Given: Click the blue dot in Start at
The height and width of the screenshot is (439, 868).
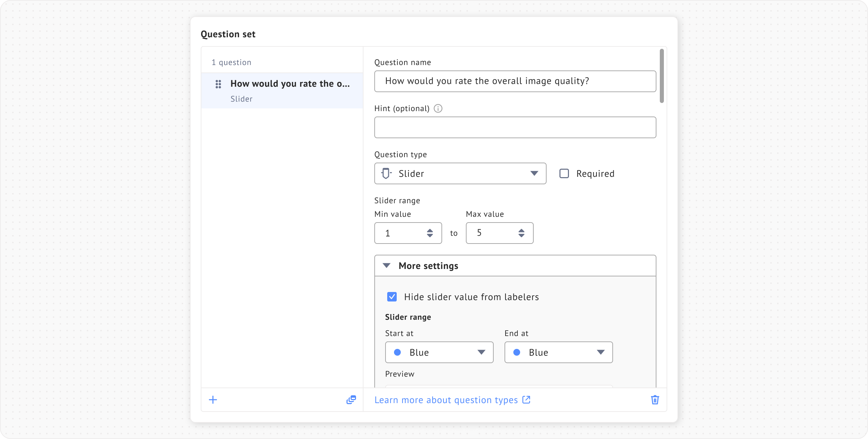Looking at the screenshot, I should click(x=397, y=352).
